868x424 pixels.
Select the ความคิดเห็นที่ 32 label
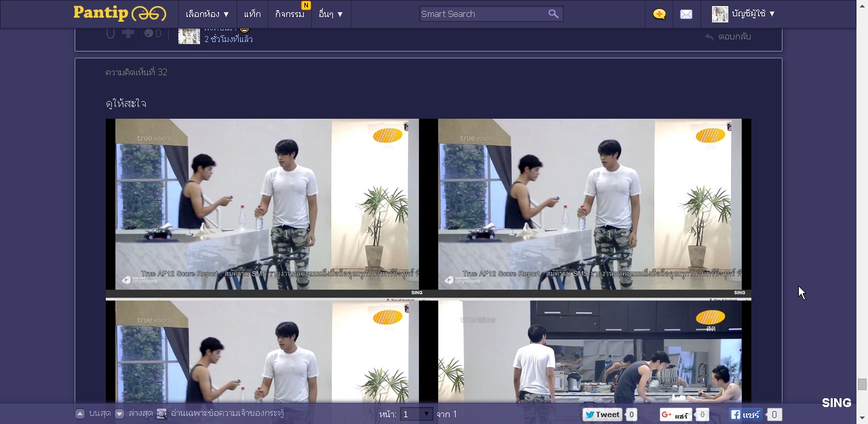pyautogui.click(x=136, y=72)
